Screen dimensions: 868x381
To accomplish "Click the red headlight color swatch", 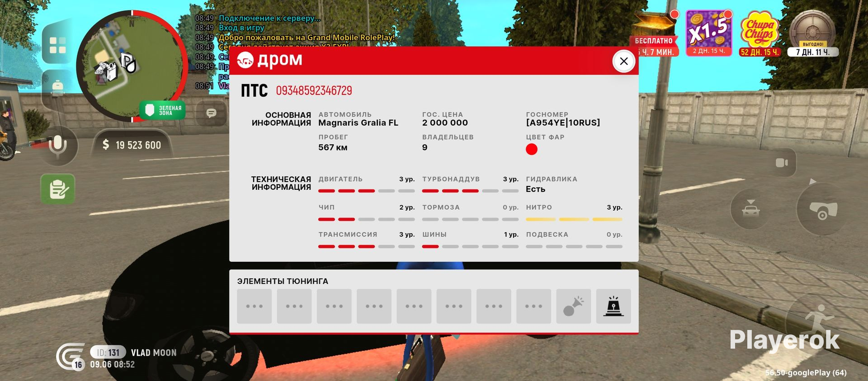I will point(532,149).
